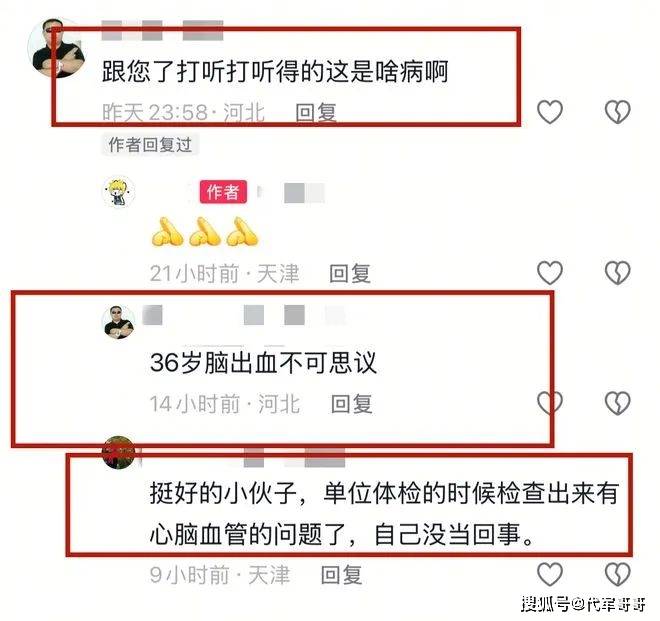660x621 pixels.
Task: Dislike the 跟您了打听打听 comment with broken heart
Action: (617, 112)
